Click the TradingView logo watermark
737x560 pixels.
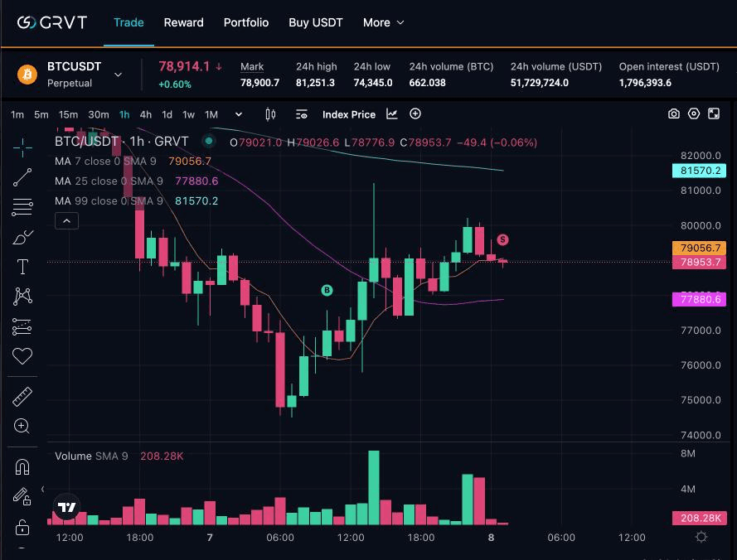click(66, 506)
